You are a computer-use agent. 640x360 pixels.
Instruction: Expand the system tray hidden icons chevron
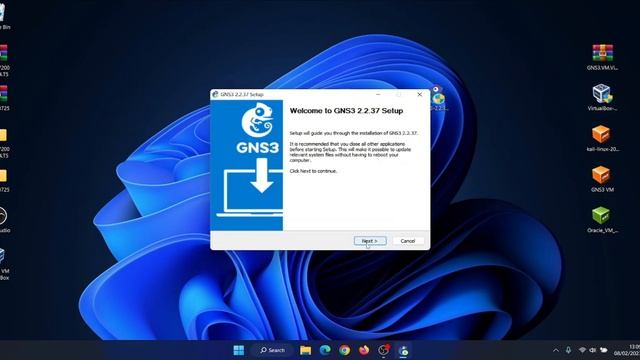(x=556, y=350)
